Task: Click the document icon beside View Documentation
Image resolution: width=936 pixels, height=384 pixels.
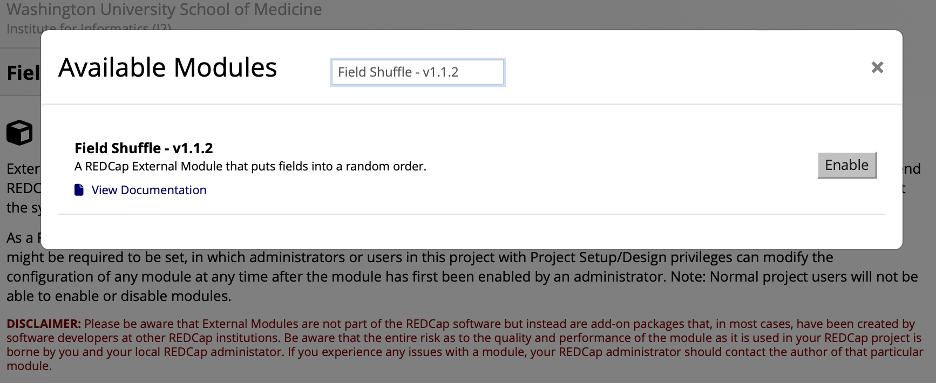Action: coord(79,190)
